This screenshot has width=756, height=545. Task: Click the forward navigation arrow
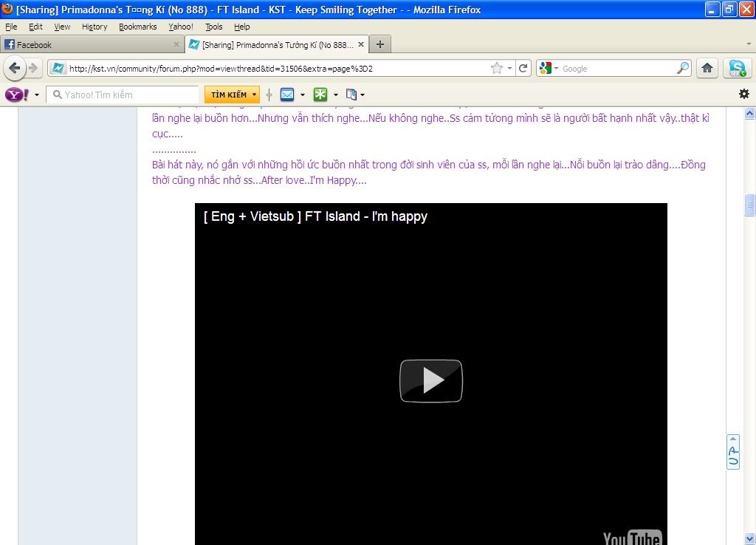click(x=33, y=68)
